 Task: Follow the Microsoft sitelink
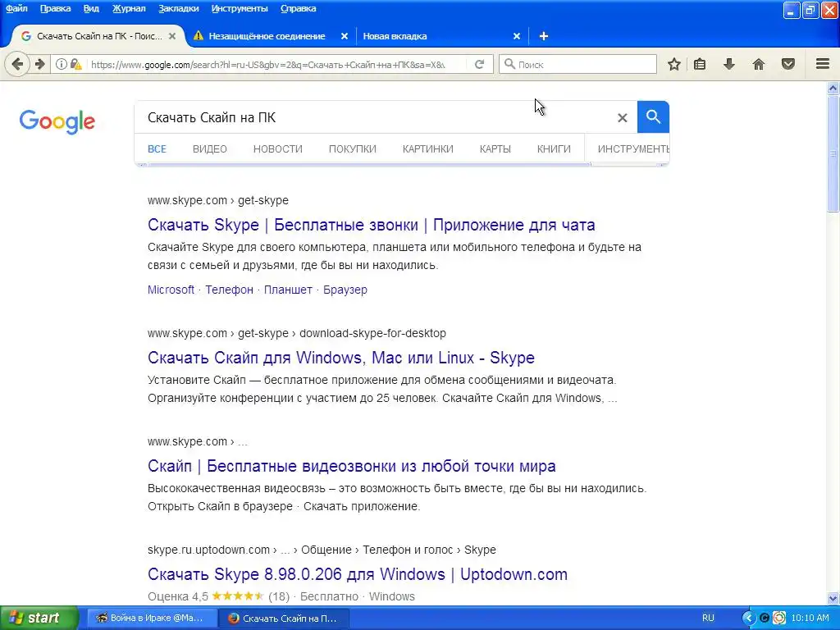(x=171, y=290)
